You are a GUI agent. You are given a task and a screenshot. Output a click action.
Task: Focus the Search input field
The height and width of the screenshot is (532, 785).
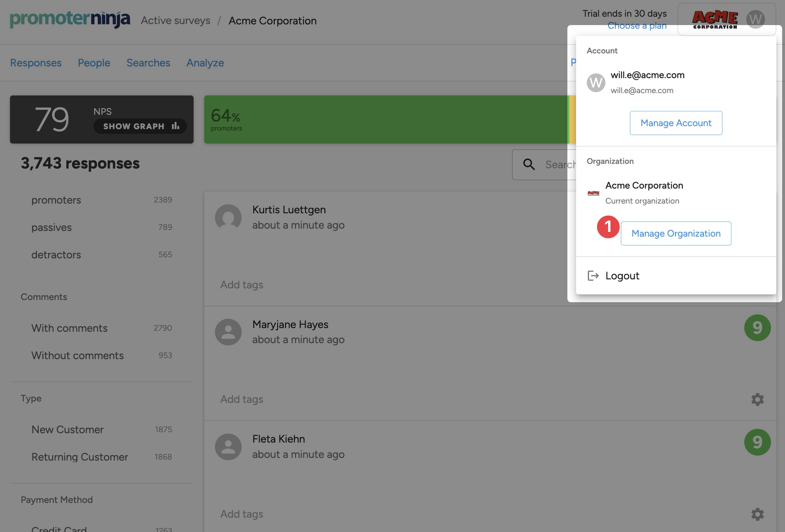coord(544,165)
